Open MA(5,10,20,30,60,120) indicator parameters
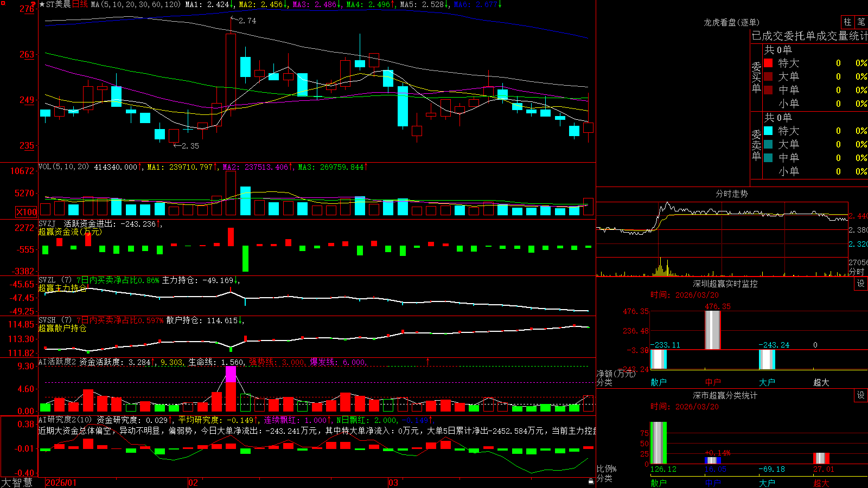Screen dimensions: 868x488 pos(136,4)
